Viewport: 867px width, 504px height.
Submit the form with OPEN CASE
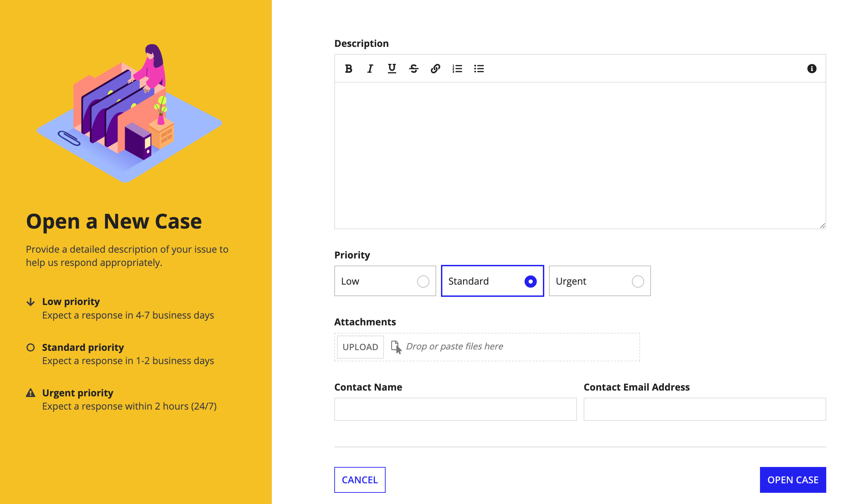(793, 480)
